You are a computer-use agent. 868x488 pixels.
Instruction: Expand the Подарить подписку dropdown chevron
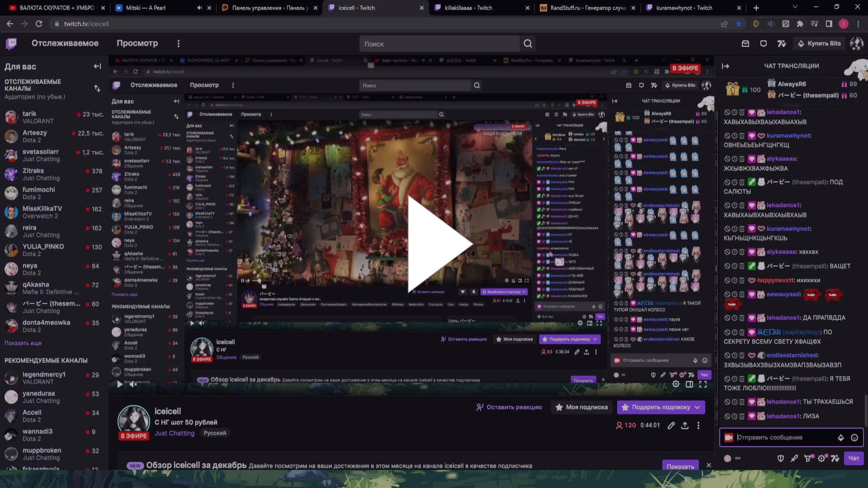tap(697, 407)
